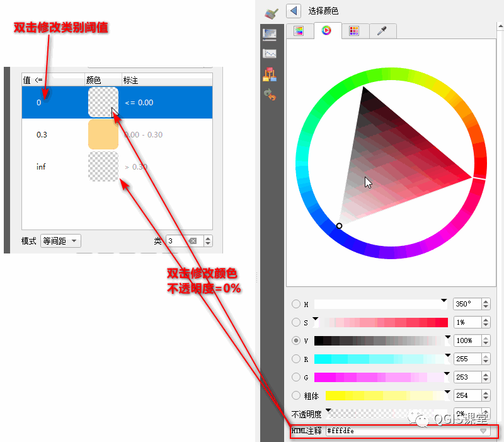
Task: Open the pyramids sidebar icon
Action: 270,74
